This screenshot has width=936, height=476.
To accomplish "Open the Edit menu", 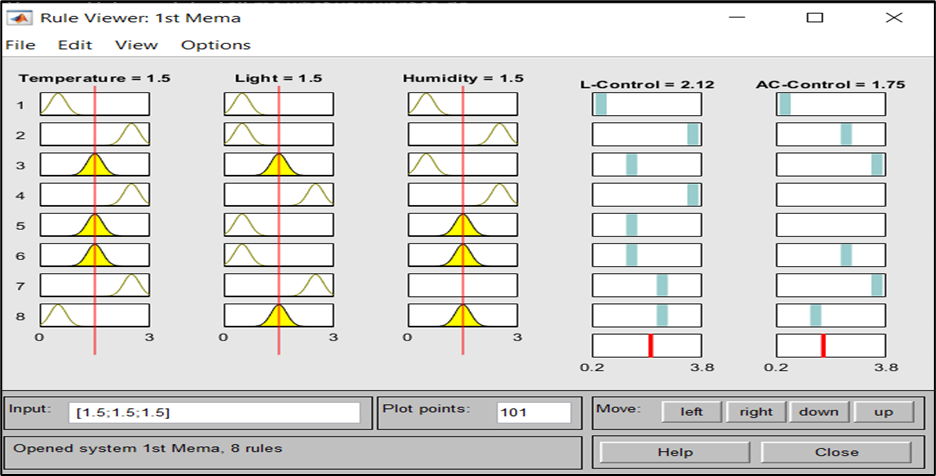I will point(75,45).
